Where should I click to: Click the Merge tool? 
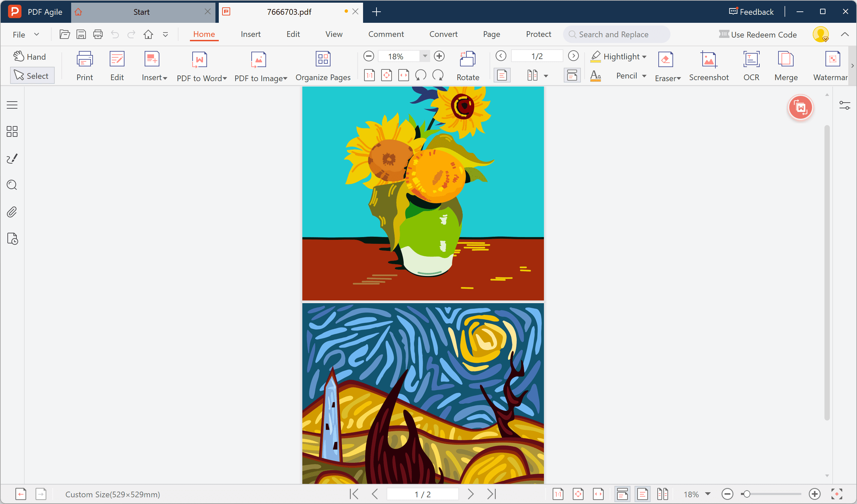786,66
